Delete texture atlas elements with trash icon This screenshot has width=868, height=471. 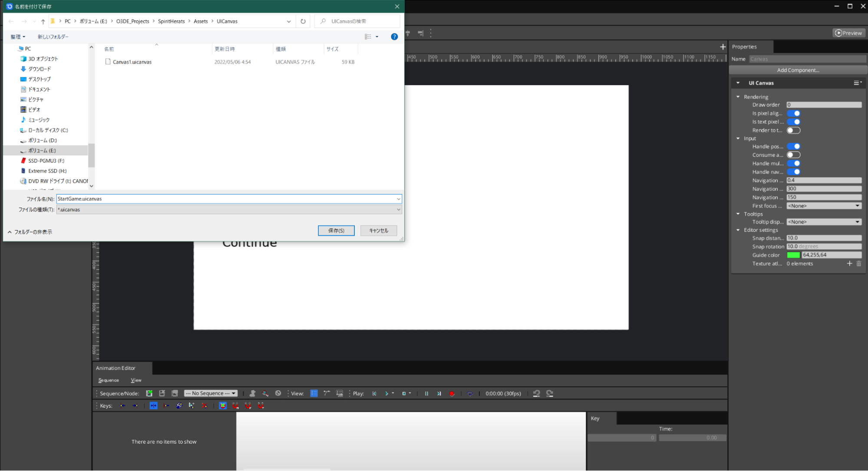tap(858, 263)
